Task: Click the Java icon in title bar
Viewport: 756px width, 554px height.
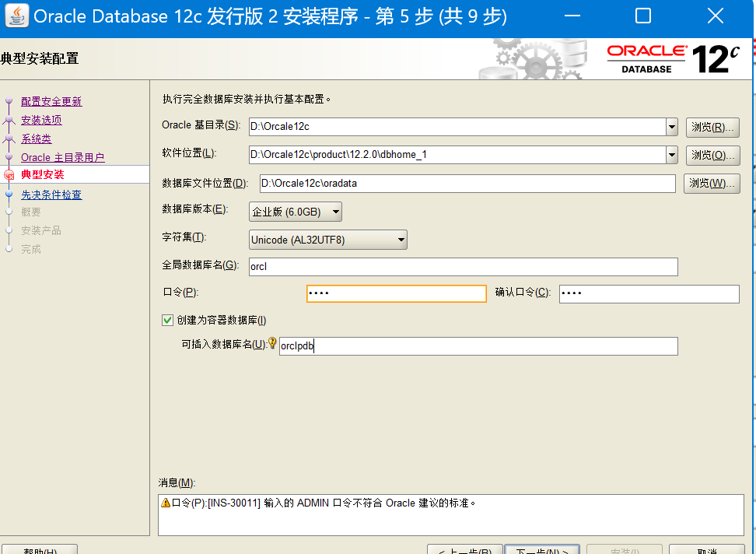Action: pyautogui.click(x=17, y=16)
